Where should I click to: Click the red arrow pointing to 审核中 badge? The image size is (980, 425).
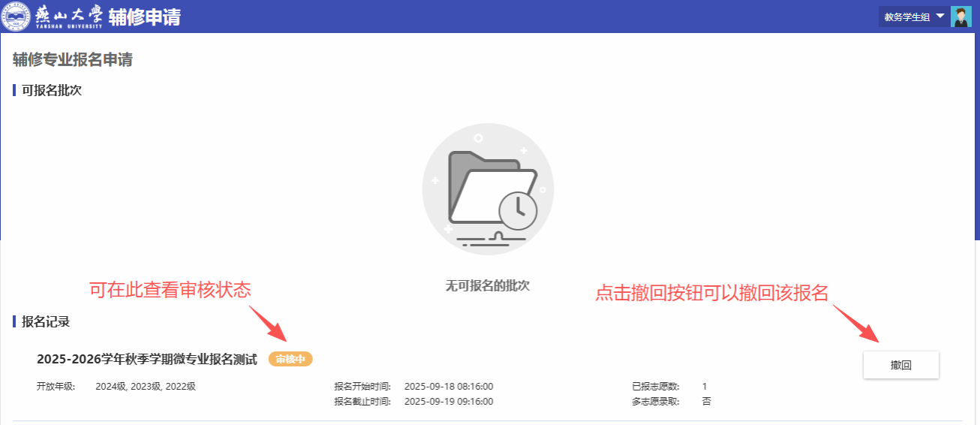(x=266, y=321)
